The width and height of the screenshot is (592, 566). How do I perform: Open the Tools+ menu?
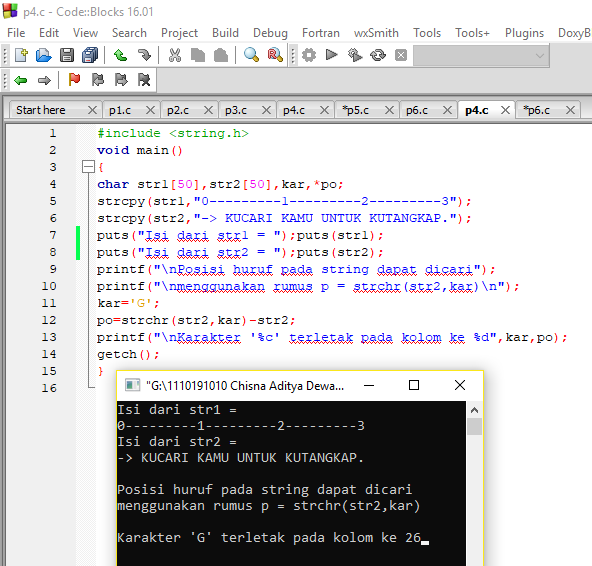[x=472, y=33]
